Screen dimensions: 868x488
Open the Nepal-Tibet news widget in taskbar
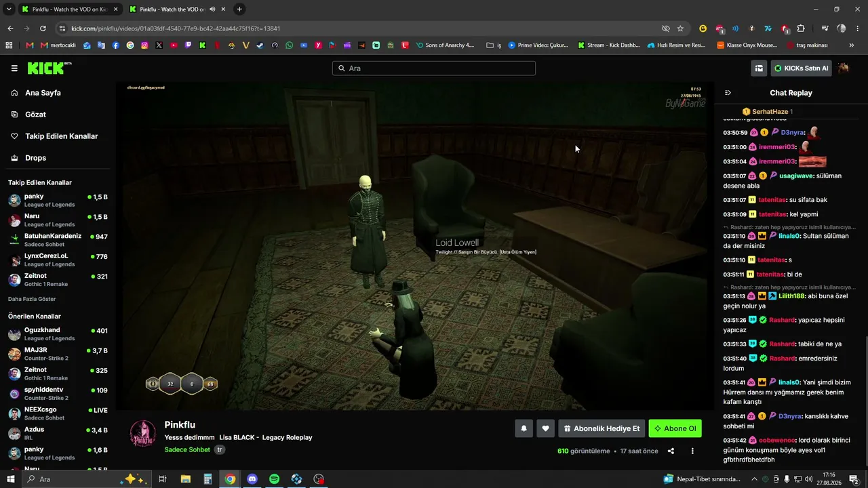click(703, 479)
